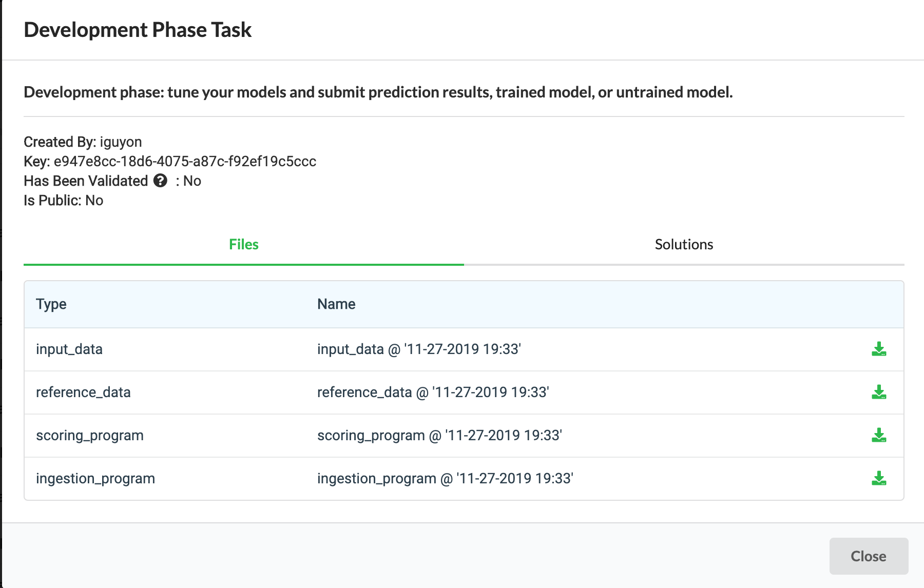Click the question mark icon next to validation status
The height and width of the screenshot is (588, 924).
pos(160,180)
